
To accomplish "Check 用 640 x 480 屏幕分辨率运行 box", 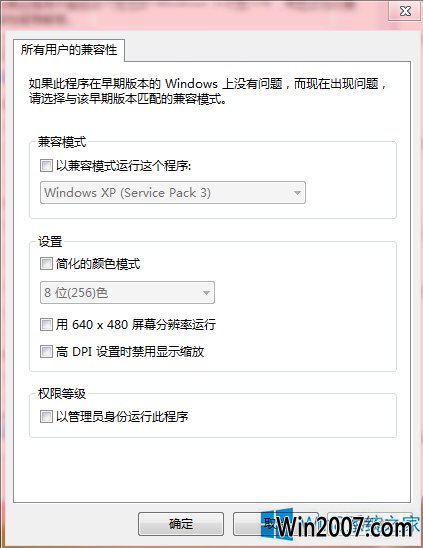I will pos(46,324).
